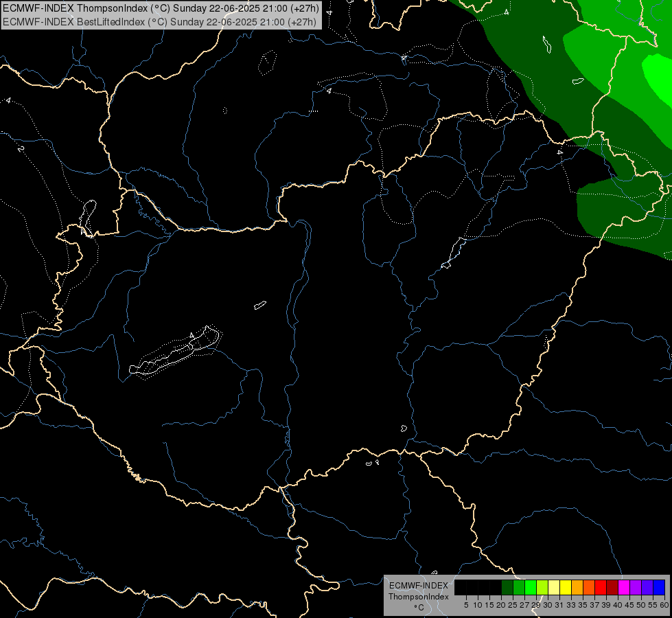Click legend scale value '30'

tap(548, 605)
